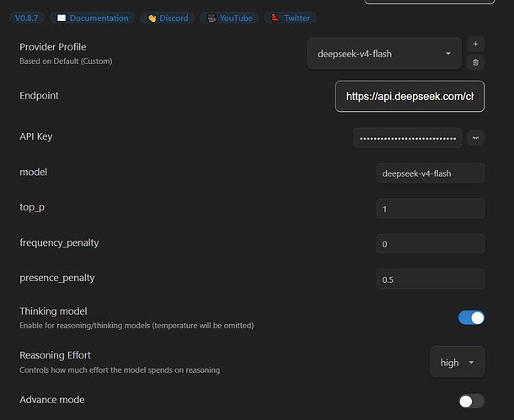Click the 'Based on Default (Custom)' text
Screen dimensions: 514x420
[x=66, y=61]
